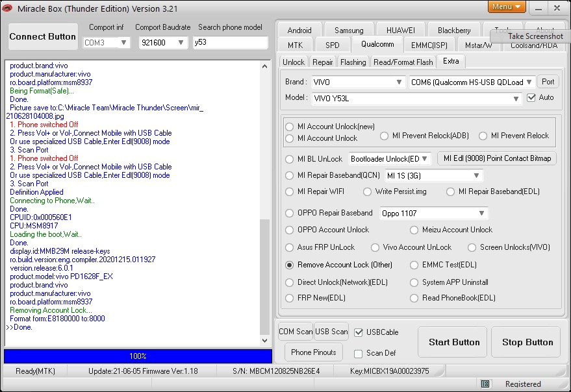The width and height of the screenshot is (571, 392).
Task: Choose Direct Unlock(Network)(EDL) option
Action: point(290,282)
